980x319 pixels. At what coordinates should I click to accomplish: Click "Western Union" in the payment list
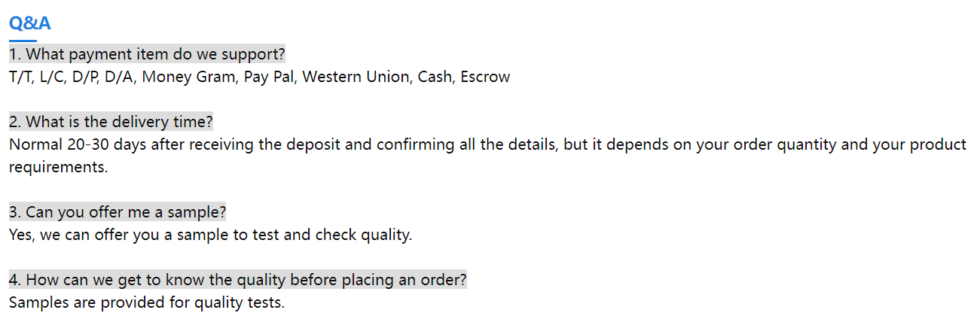(x=356, y=77)
